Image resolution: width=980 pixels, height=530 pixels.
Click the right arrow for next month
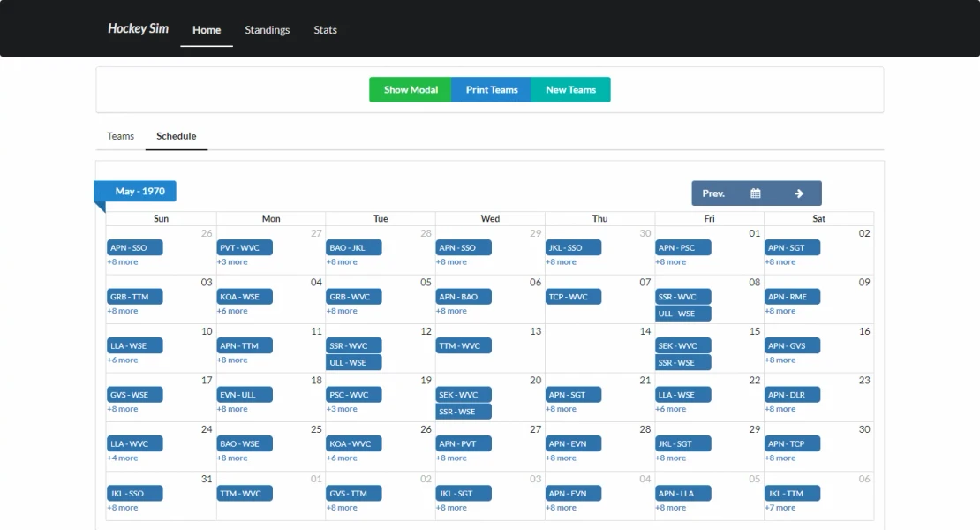(798, 193)
